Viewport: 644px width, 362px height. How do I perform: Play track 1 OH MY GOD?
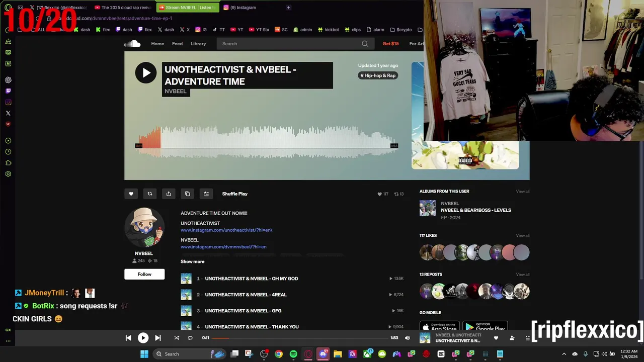point(251,279)
